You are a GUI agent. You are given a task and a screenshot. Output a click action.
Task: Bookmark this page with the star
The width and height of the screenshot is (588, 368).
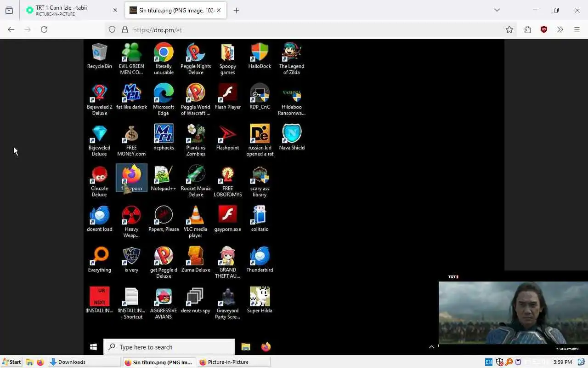point(509,29)
